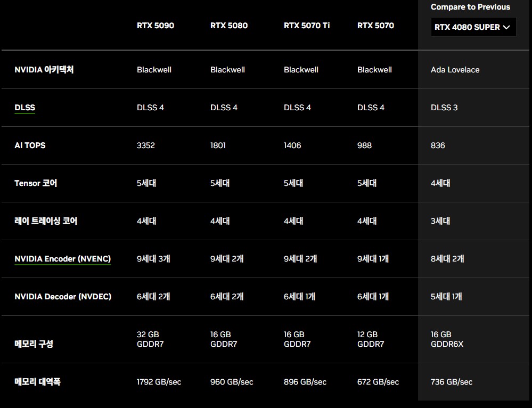532x408 pixels.
Task: Click the AI TOPS value 1801
Action: (x=218, y=145)
